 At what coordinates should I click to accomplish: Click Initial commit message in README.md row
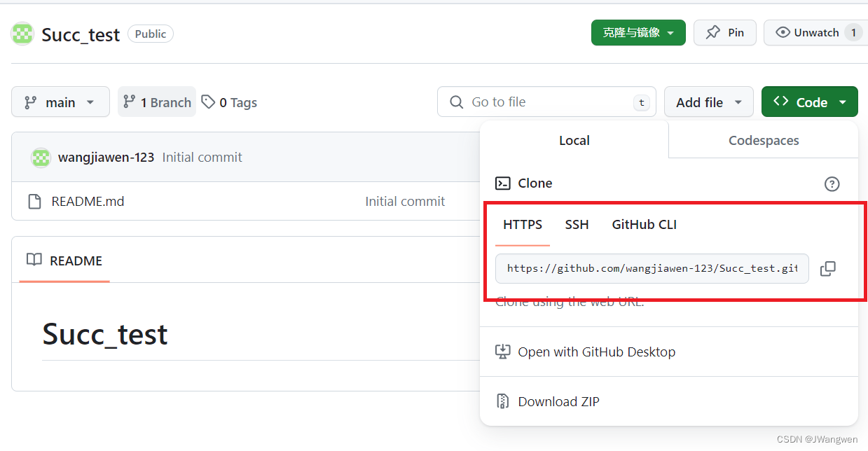[x=405, y=202]
